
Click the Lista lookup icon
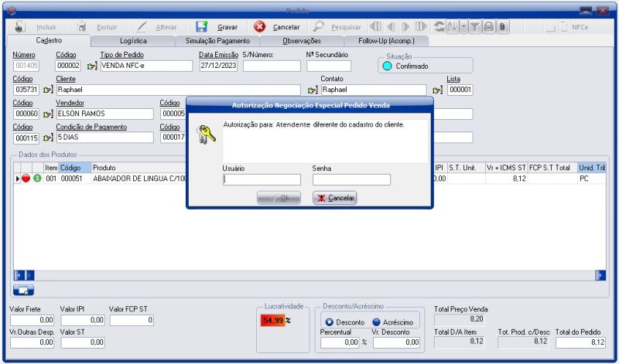(x=438, y=90)
